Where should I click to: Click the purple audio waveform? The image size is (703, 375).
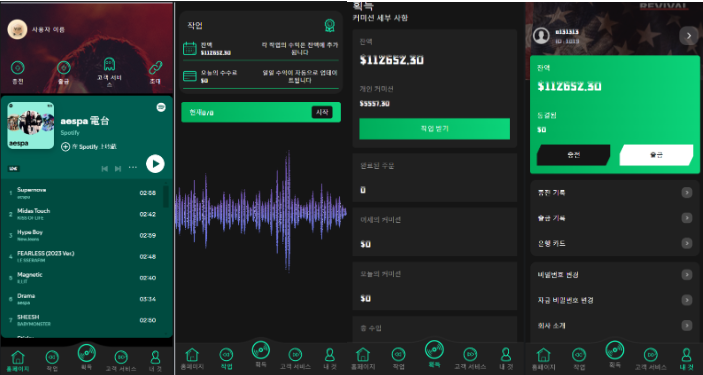click(260, 211)
